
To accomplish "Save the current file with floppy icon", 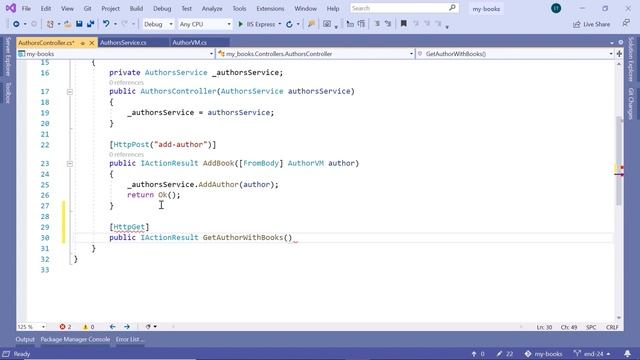I will 79,24.
